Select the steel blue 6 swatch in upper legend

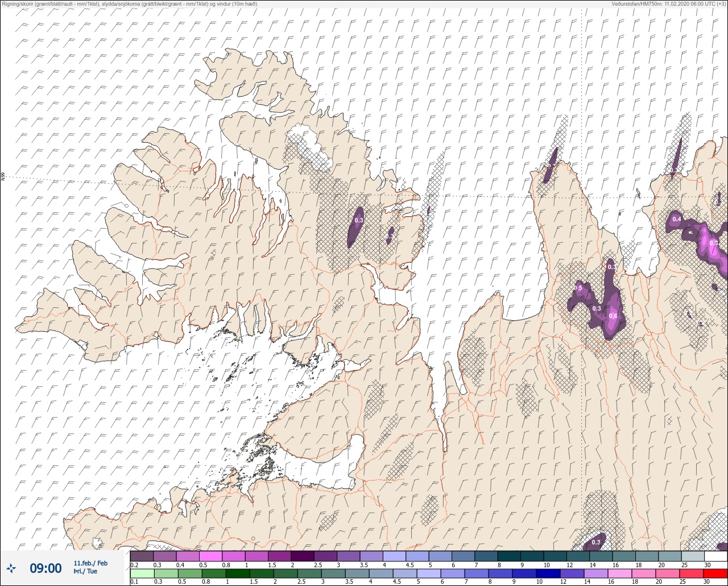pos(463,556)
